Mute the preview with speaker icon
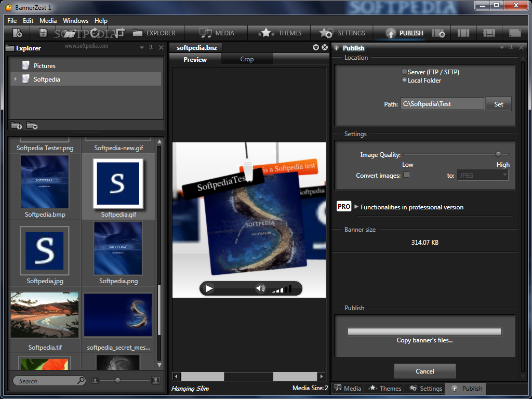Viewport: 532px width, 399px height. [260, 288]
